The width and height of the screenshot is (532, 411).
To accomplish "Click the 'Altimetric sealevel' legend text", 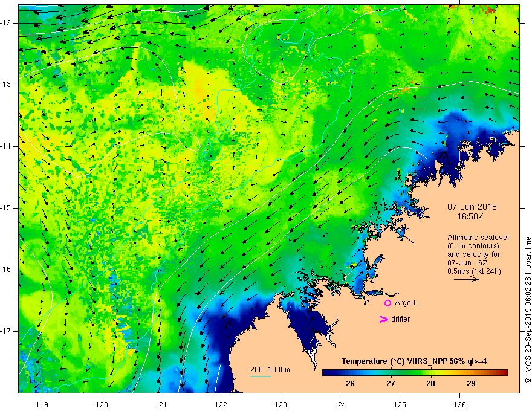I will pyautogui.click(x=478, y=238).
